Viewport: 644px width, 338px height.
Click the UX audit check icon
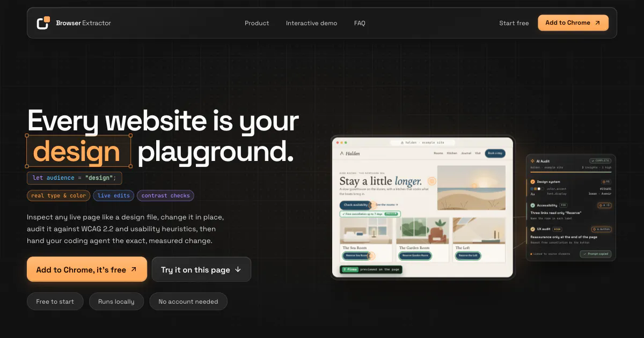[x=532, y=229]
